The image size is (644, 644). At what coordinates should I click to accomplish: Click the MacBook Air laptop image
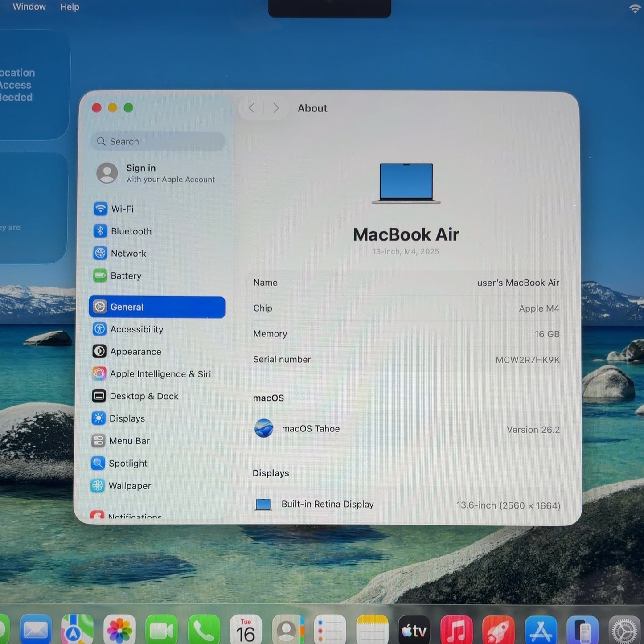406,183
